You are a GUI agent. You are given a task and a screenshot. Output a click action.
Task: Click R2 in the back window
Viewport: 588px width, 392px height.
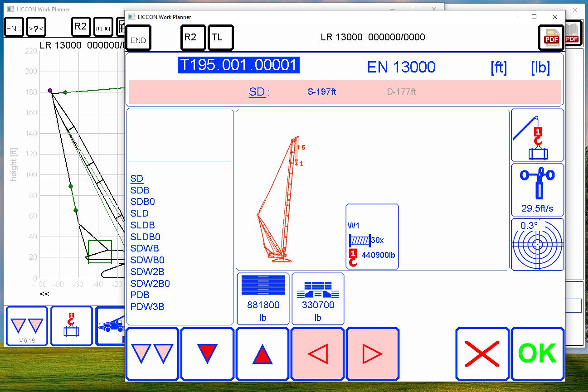tap(81, 27)
